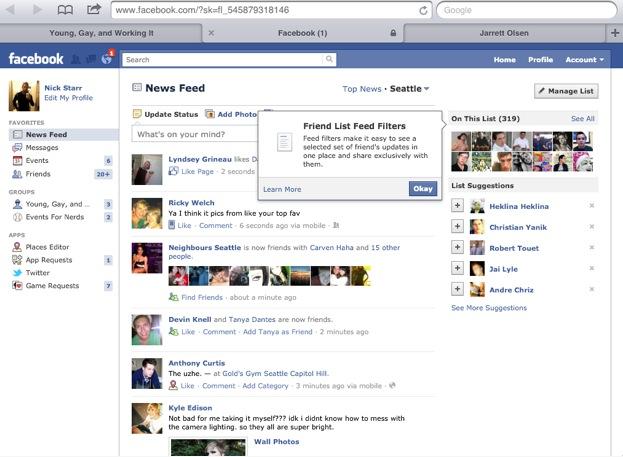
Task: Click Kyle Edison's profile thumbnail
Action: [x=147, y=418]
